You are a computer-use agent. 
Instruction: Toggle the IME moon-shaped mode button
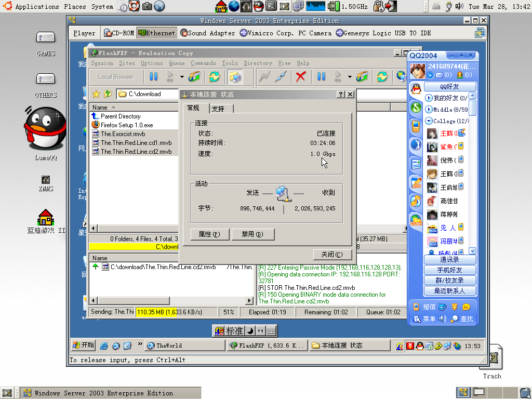[x=250, y=331]
